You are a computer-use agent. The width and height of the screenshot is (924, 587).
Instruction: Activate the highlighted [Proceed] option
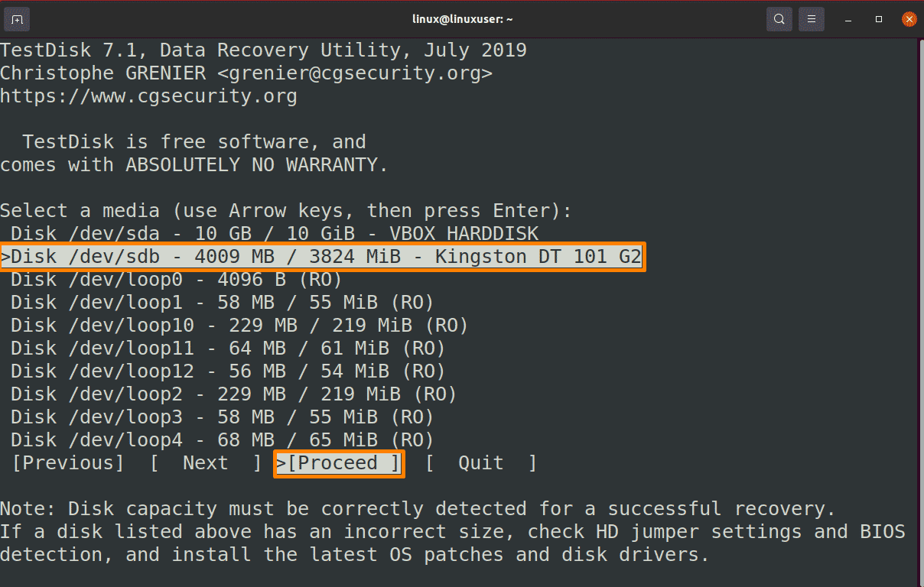[338, 463]
